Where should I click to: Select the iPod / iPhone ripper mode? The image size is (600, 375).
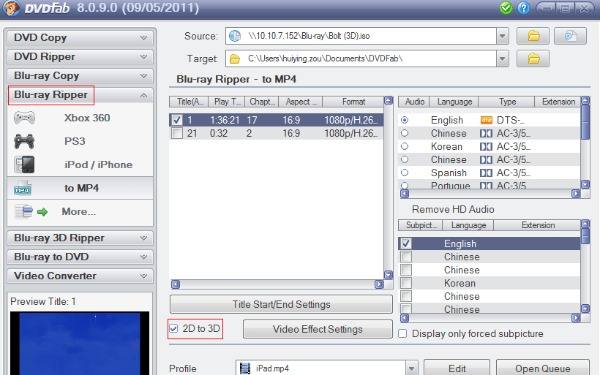click(x=80, y=165)
